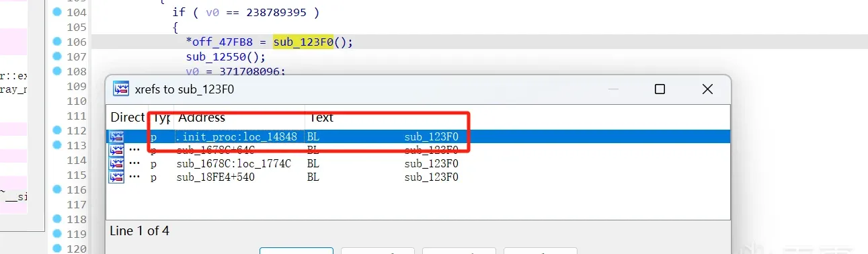Close the xrefs to sub_123F0 dialog
This screenshot has width=868, height=254.
tap(707, 89)
